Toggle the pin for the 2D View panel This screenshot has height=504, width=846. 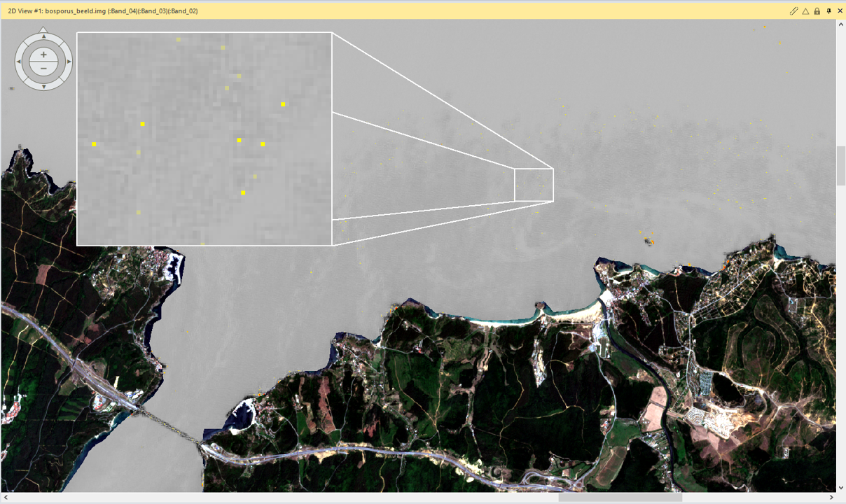[828, 10]
